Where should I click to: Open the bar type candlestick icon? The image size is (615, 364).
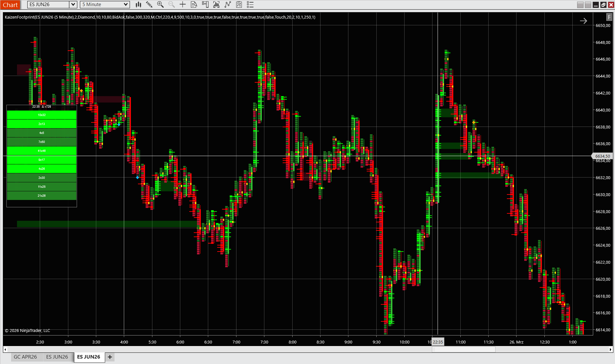138,4
